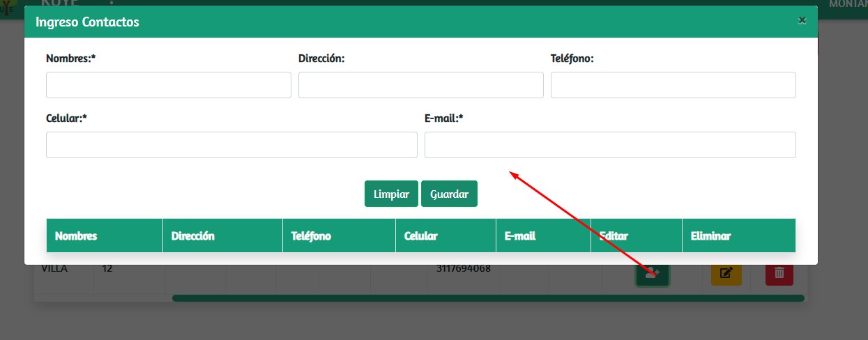
Task: Click the Teléfono table column header
Action: coord(310,235)
